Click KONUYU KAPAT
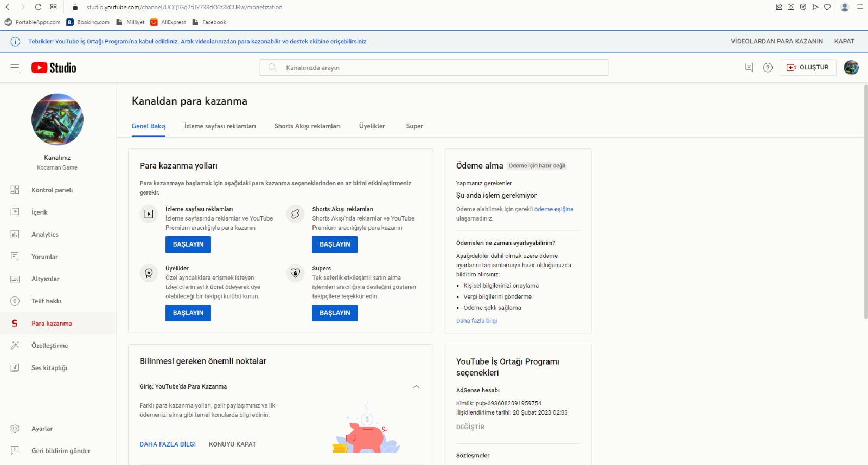The height and width of the screenshot is (465, 868). pyautogui.click(x=232, y=444)
